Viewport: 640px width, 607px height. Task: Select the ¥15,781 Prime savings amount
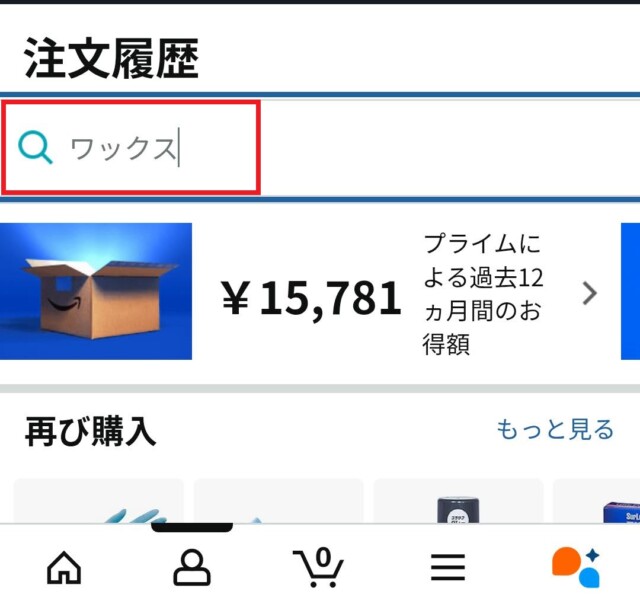pyautogui.click(x=311, y=298)
